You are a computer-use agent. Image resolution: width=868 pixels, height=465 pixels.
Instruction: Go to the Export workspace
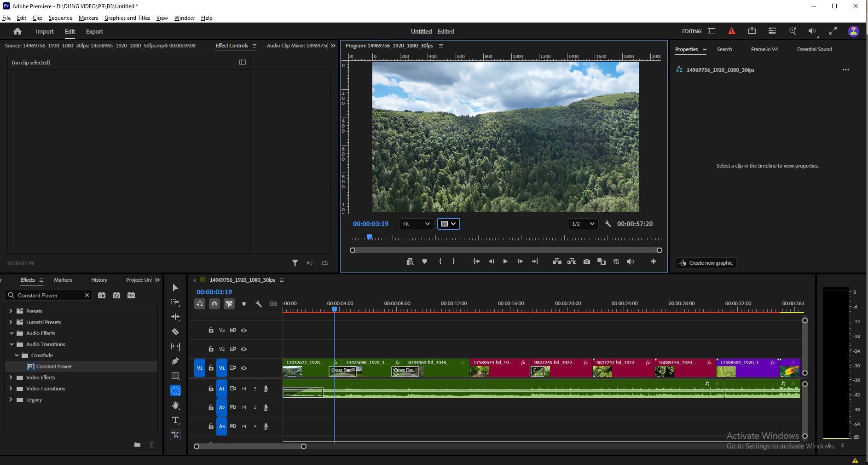pyautogui.click(x=94, y=31)
